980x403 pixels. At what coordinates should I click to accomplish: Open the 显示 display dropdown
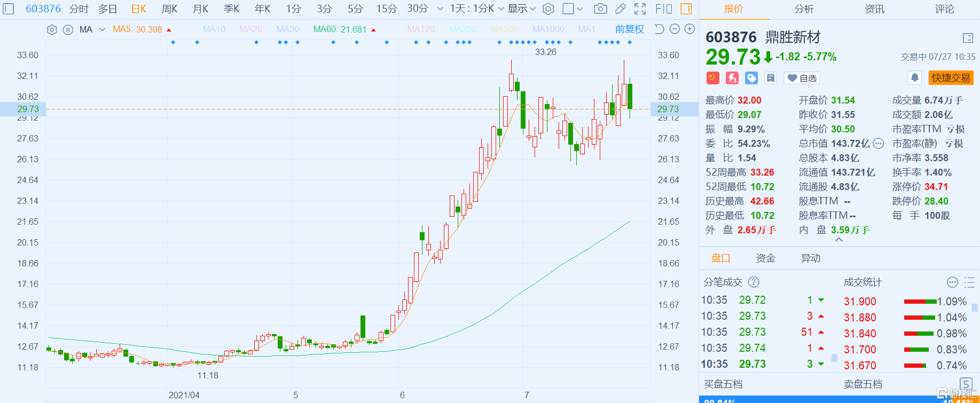coord(521,9)
